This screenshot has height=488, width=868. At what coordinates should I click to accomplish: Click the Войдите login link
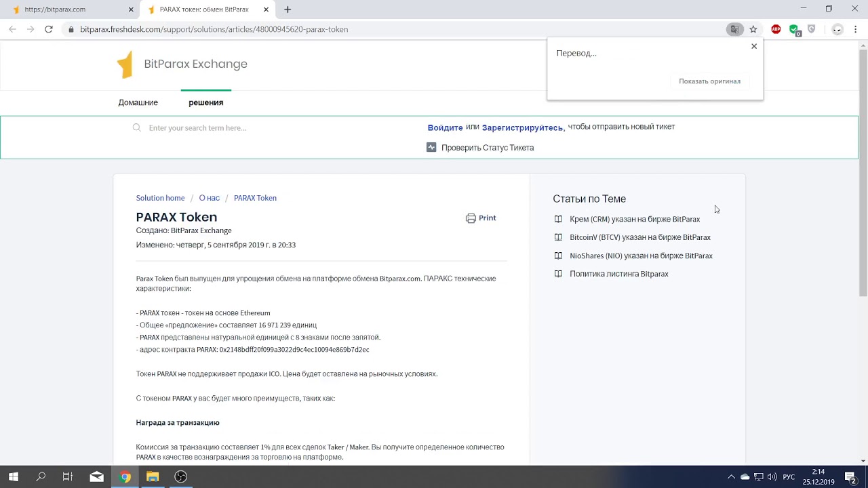[446, 127]
